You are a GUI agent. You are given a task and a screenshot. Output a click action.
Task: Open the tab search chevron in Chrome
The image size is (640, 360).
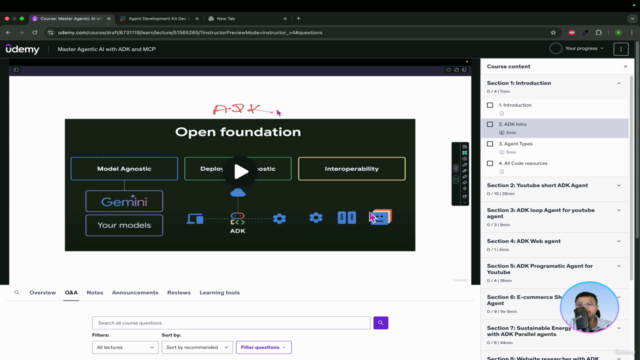pyautogui.click(x=632, y=18)
